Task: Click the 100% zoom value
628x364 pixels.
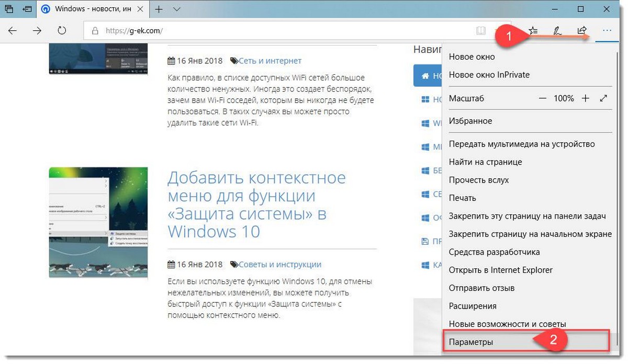Action: point(564,98)
